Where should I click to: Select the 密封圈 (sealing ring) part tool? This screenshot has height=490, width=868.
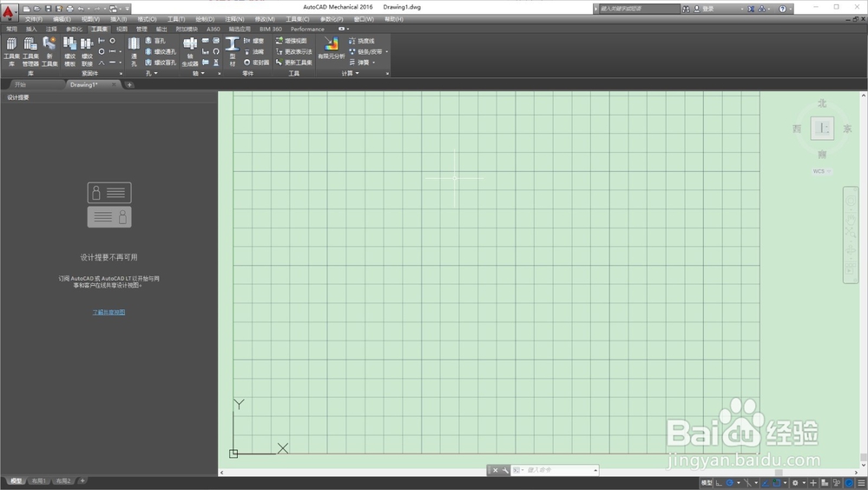click(x=256, y=63)
